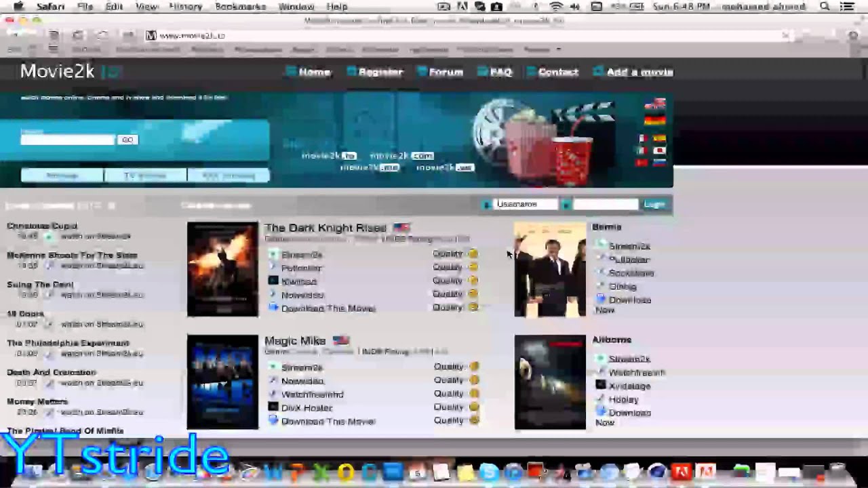This screenshot has width=868, height=488.
Task: Open the Window menu
Action: [x=296, y=7]
